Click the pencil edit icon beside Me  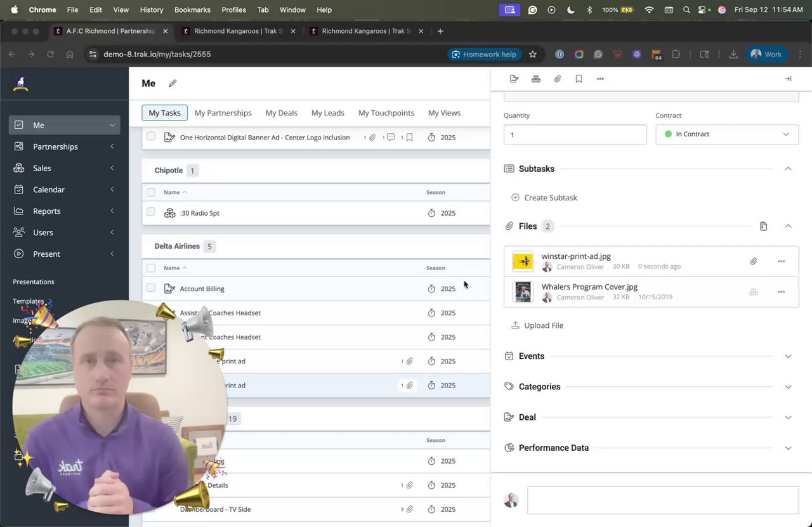pos(173,83)
